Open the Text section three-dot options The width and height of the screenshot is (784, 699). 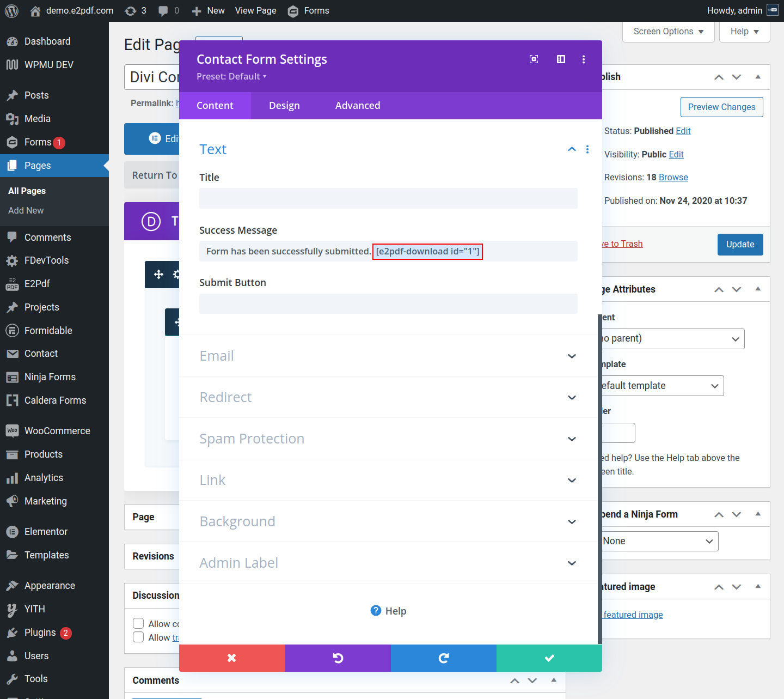coord(587,149)
